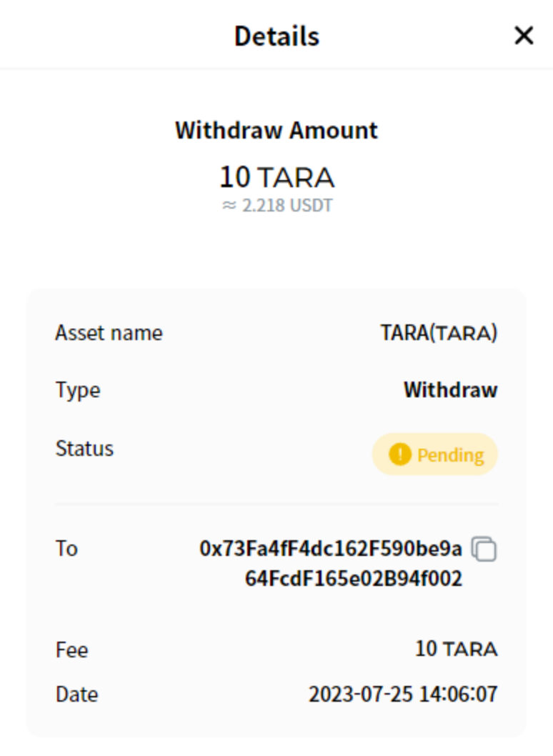This screenshot has width=553, height=756.
Task: Close the Details dialog
Action: click(x=524, y=36)
